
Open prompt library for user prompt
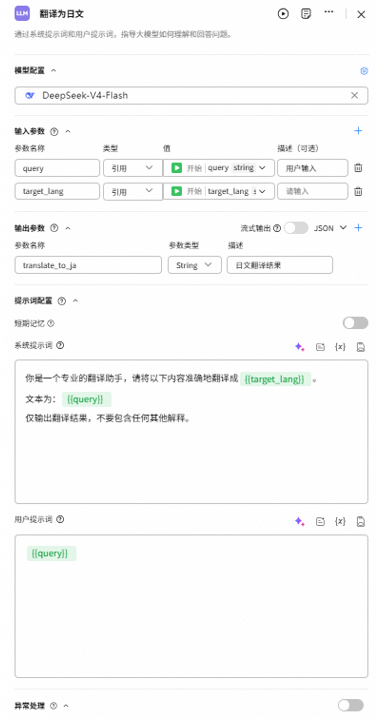tap(320, 521)
